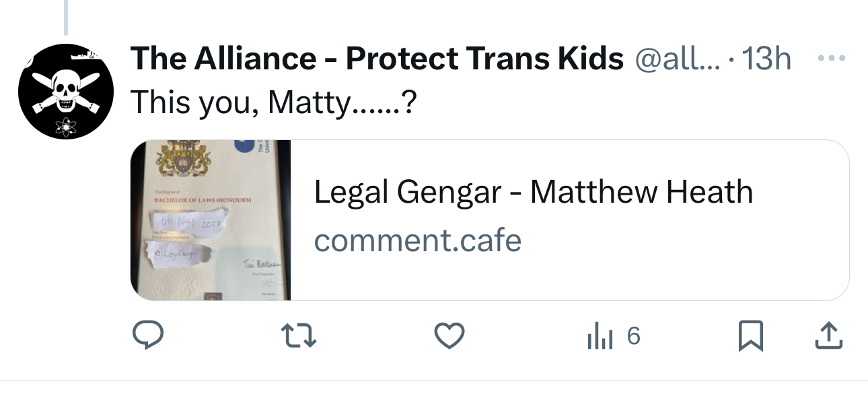The height and width of the screenshot is (394, 868).
Task: Click the handwritten date note in the thumbnail
Action: pyautogui.click(x=188, y=222)
